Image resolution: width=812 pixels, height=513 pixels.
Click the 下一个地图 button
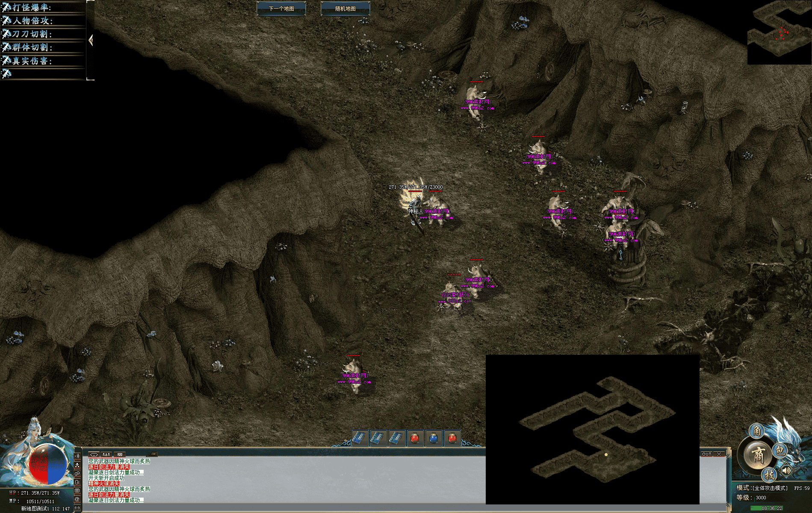click(281, 9)
